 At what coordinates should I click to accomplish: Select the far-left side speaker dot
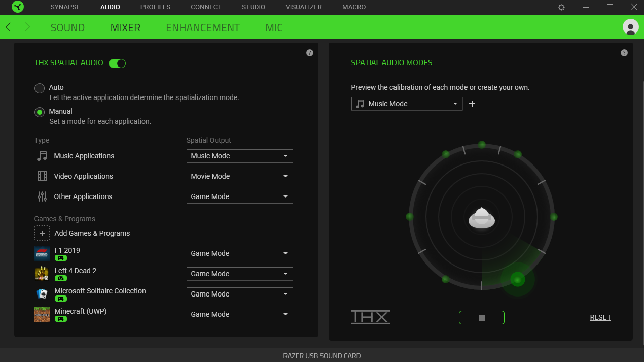point(410,217)
